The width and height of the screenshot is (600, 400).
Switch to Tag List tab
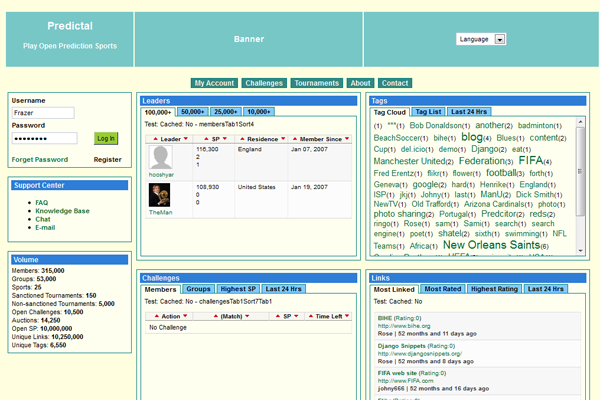(x=429, y=112)
